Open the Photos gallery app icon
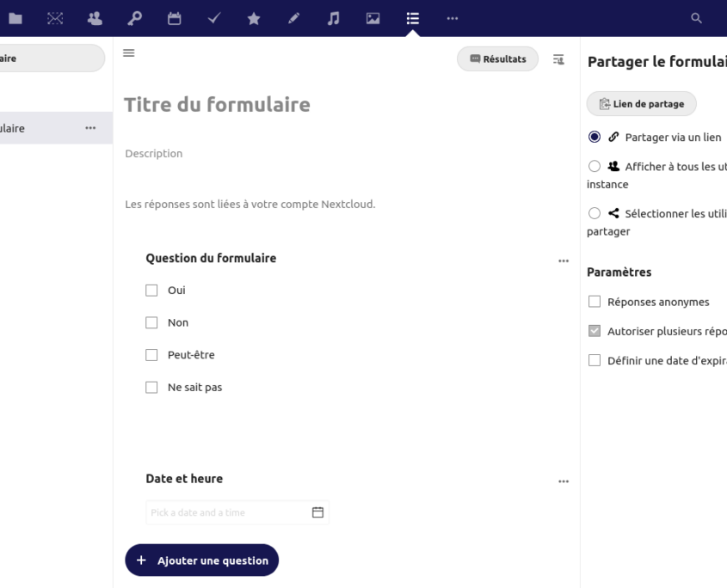The image size is (727, 588). point(373,18)
